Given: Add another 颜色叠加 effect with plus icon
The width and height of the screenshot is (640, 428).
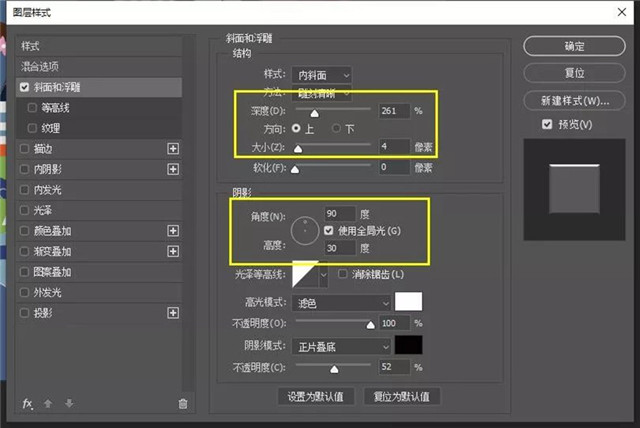Looking at the screenshot, I should click(x=173, y=230).
